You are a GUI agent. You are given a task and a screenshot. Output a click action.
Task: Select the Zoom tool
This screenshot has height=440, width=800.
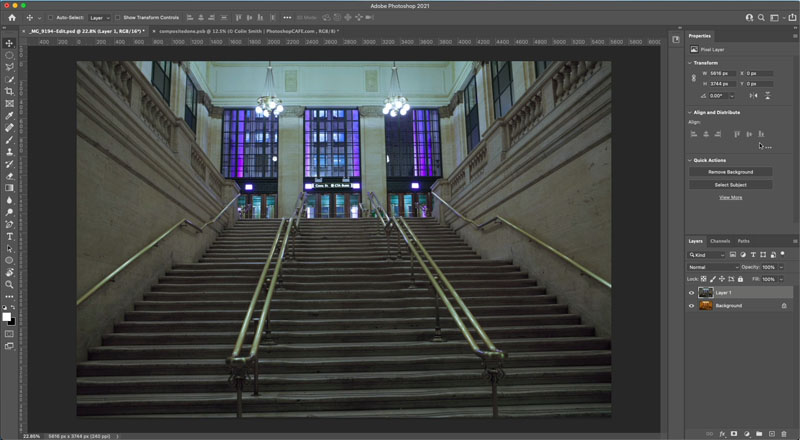9,285
